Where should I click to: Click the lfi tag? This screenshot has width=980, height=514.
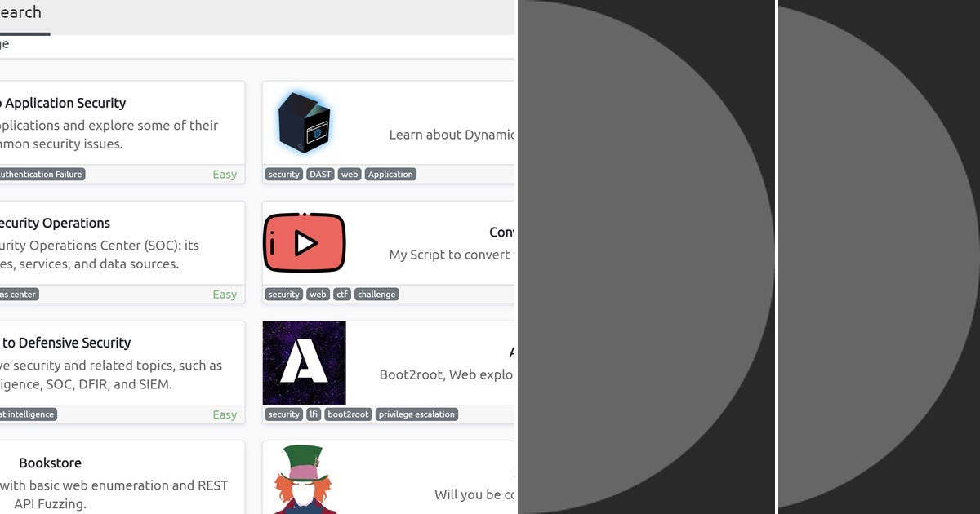pos(314,414)
